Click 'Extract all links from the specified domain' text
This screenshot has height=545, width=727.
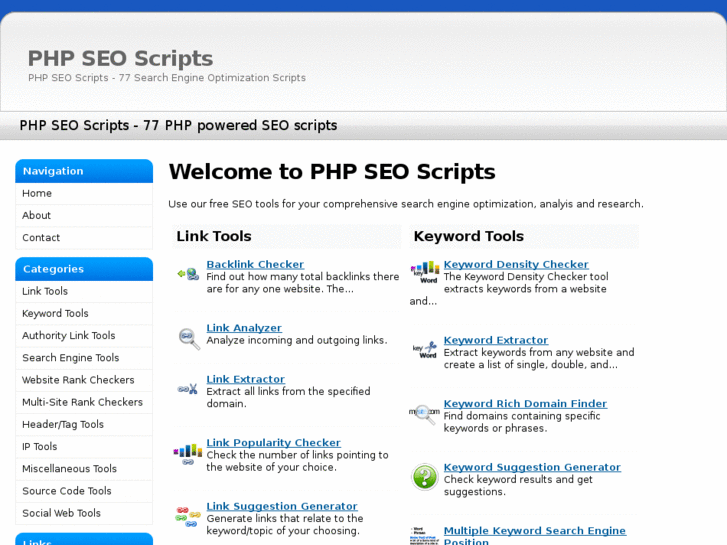click(288, 398)
